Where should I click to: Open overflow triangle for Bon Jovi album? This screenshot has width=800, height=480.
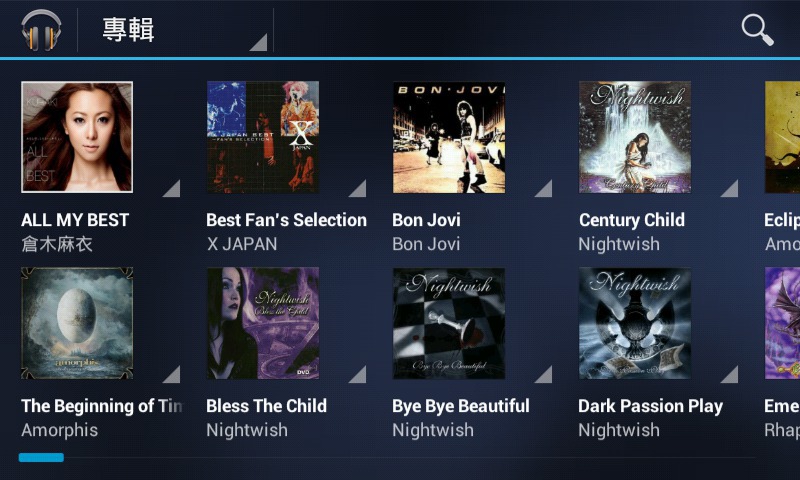pyautogui.click(x=543, y=188)
